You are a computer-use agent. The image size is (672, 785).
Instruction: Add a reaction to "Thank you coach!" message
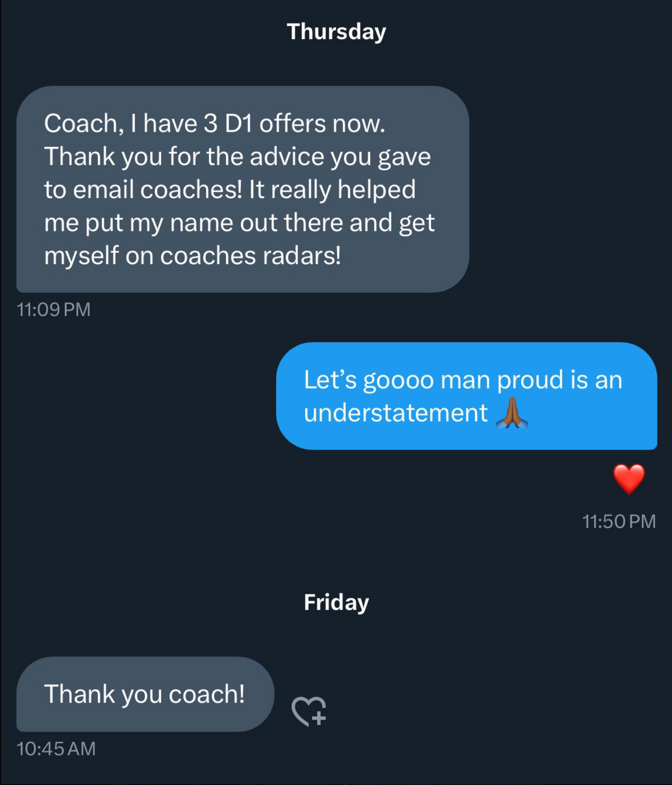[309, 711]
